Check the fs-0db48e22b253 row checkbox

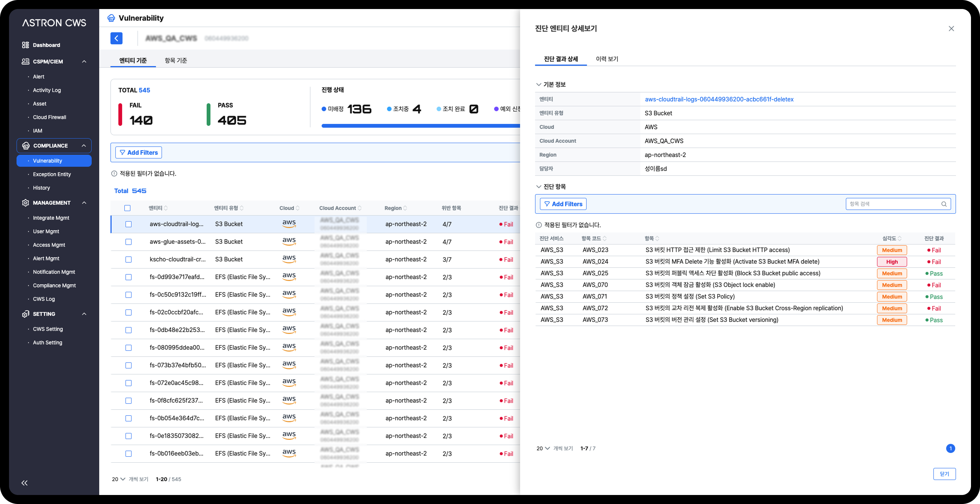tap(129, 330)
